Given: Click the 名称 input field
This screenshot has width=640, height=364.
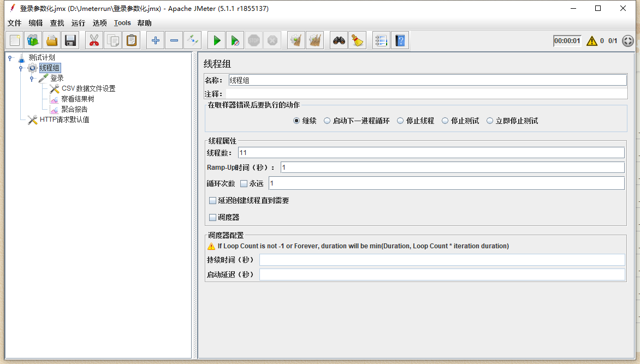Looking at the screenshot, I should (x=428, y=80).
